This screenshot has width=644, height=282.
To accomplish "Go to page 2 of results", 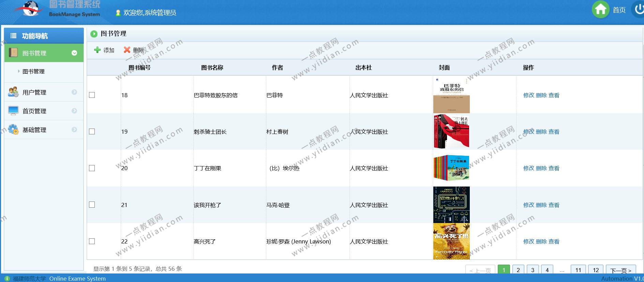I will click(518, 269).
